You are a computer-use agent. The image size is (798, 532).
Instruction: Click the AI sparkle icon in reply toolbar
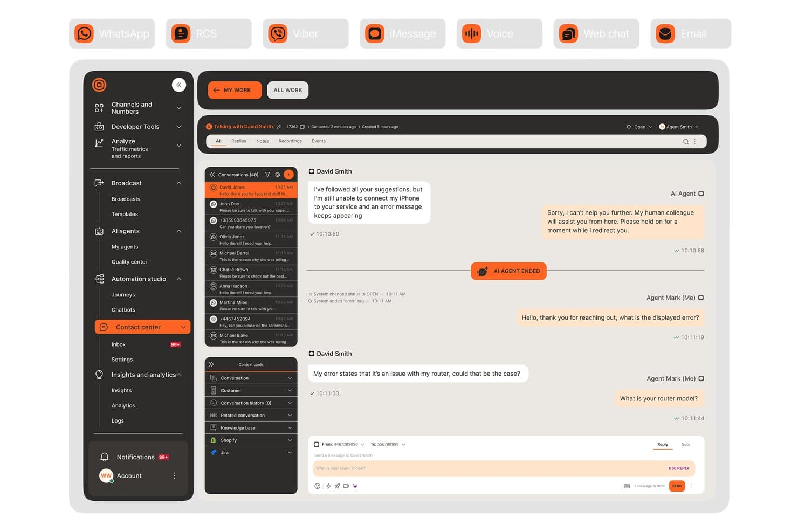coord(355,486)
